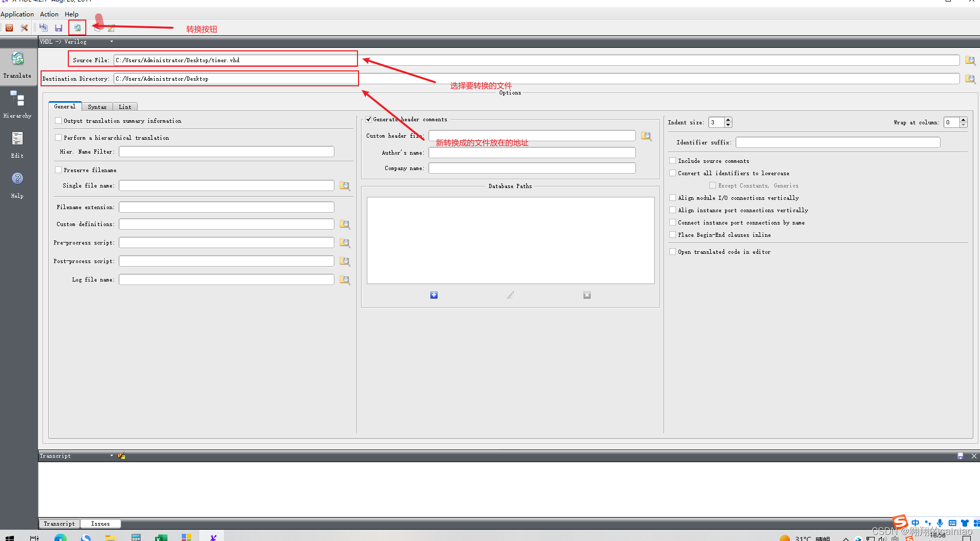Add a database path with plus icon
The image size is (980, 541).
pyautogui.click(x=434, y=295)
